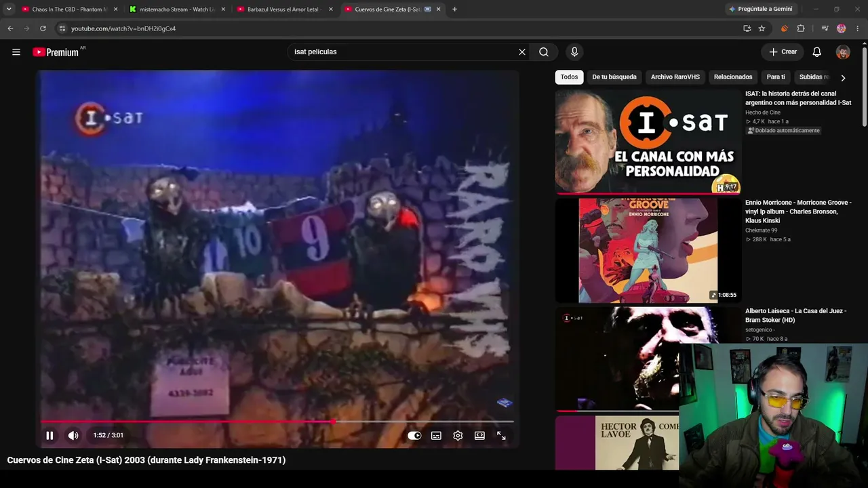Image resolution: width=868 pixels, height=488 pixels.
Task: Seek on the red video progress bar
Action: 277,422
